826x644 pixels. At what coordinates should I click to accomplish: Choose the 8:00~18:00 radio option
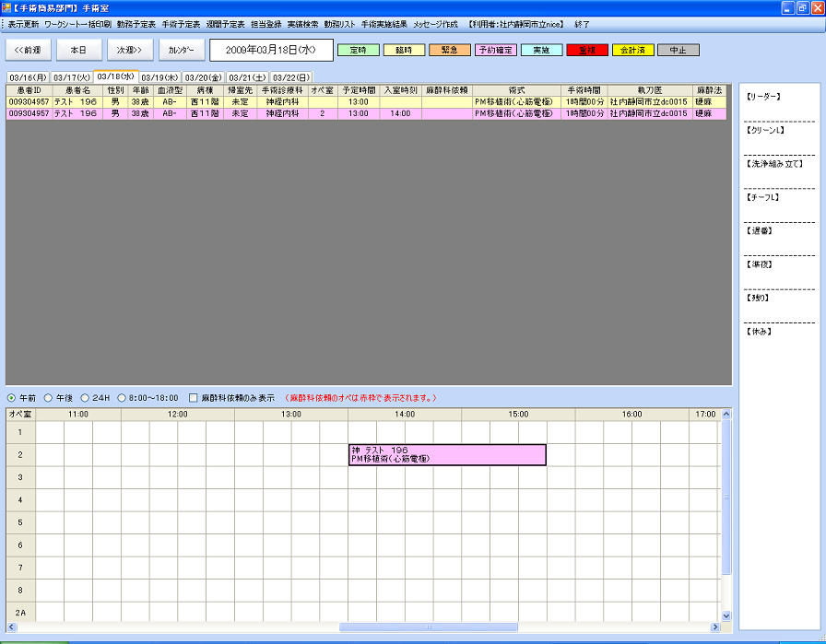click(122, 398)
